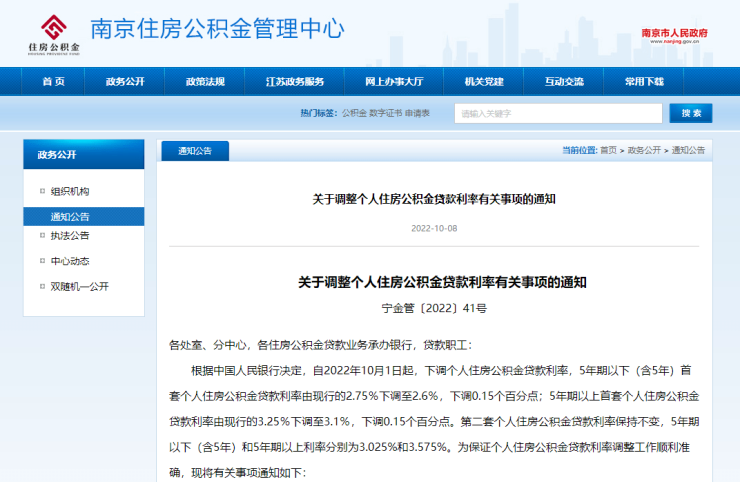Select 机关党建 navigation item

pyautogui.click(x=483, y=82)
